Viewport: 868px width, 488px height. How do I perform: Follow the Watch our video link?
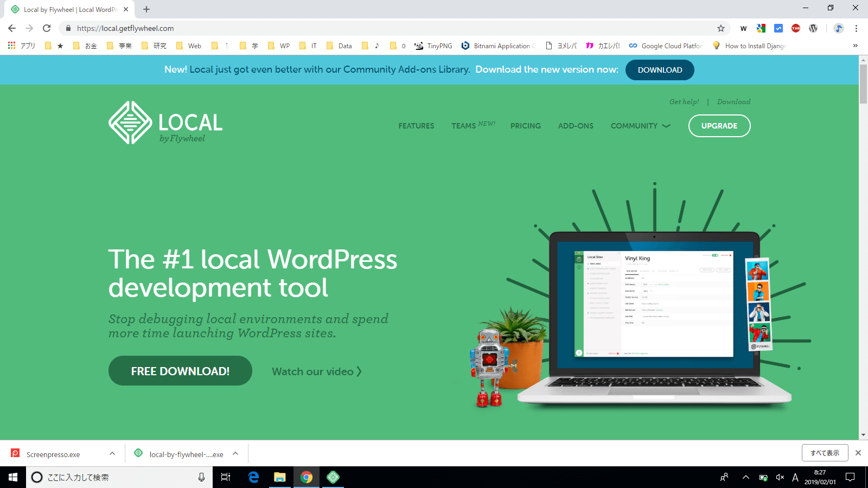316,371
